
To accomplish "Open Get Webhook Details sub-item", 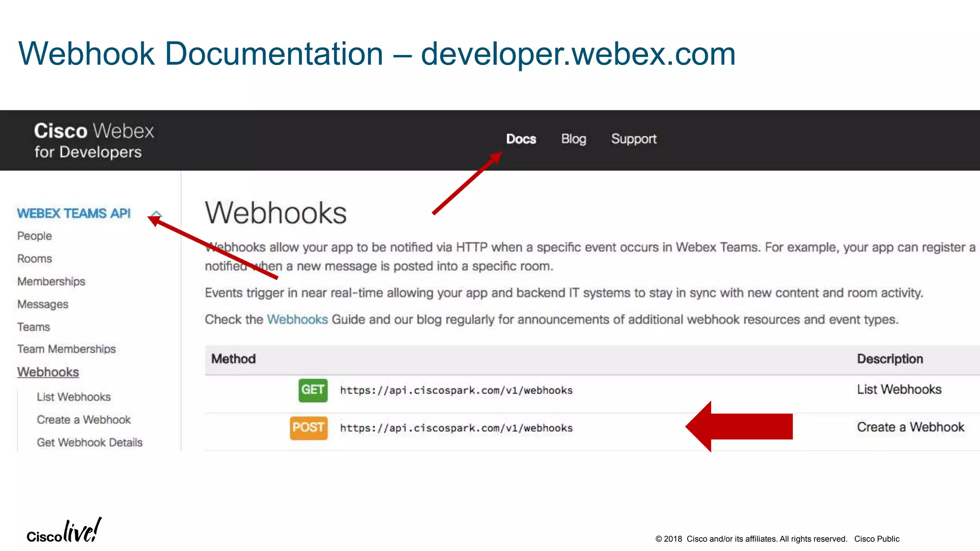I will pyautogui.click(x=89, y=442).
